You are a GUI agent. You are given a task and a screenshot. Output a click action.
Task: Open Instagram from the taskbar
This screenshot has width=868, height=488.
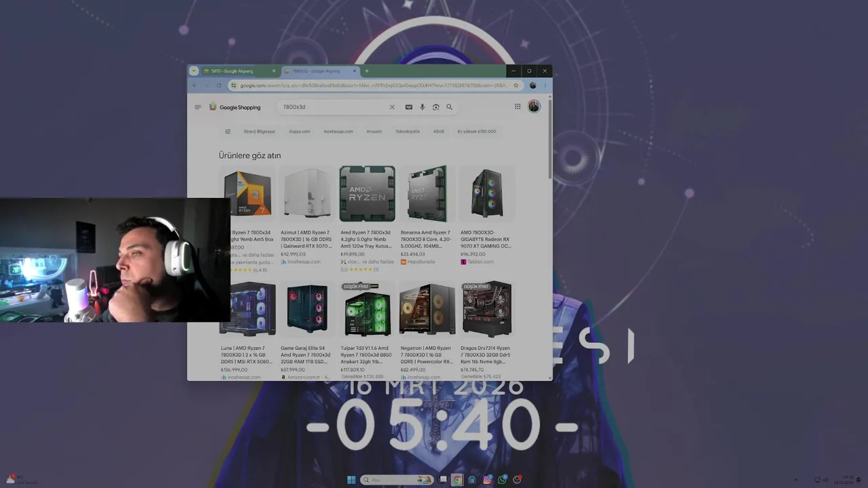pos(487,480)
